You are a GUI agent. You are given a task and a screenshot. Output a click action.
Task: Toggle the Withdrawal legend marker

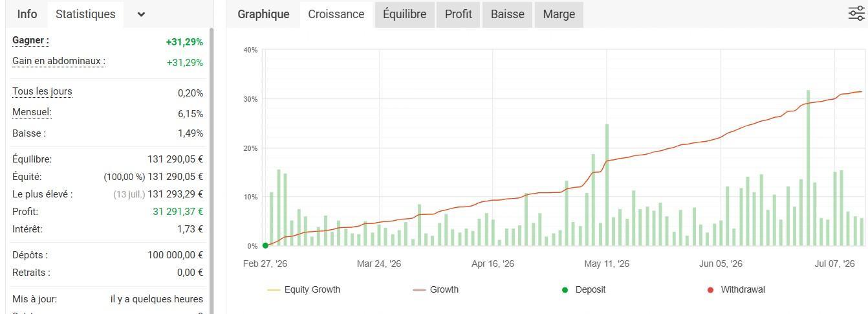pos(736,289)
